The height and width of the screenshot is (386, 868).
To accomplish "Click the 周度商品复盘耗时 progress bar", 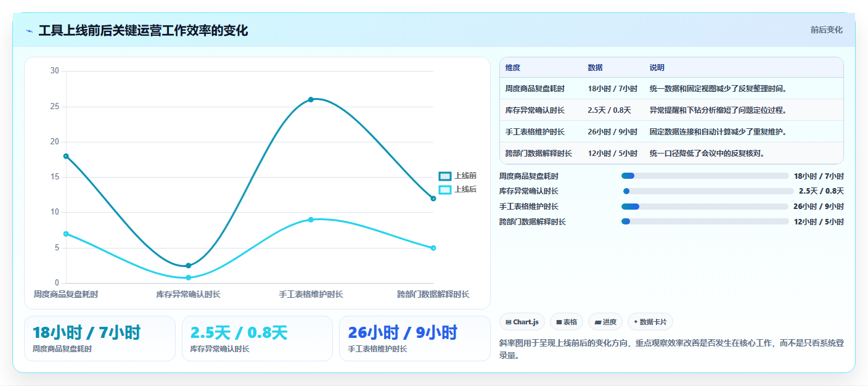I will pyautogui.click(x=705, y=176).
